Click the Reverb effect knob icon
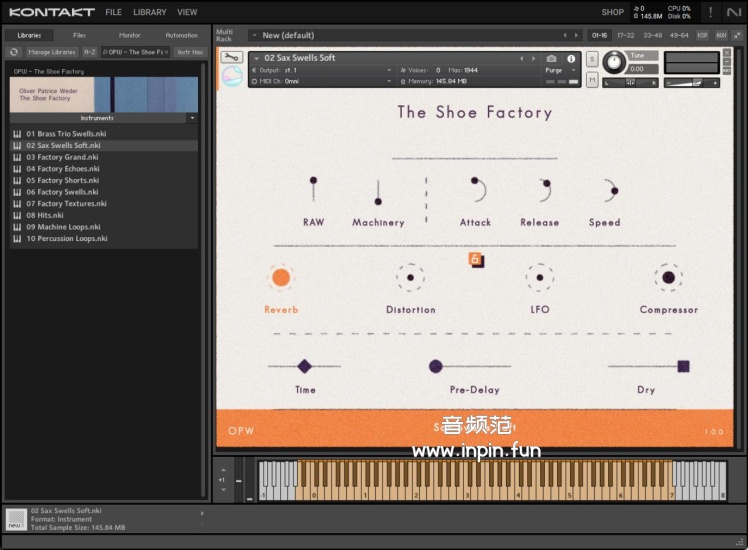 click(x=281, y=278)
